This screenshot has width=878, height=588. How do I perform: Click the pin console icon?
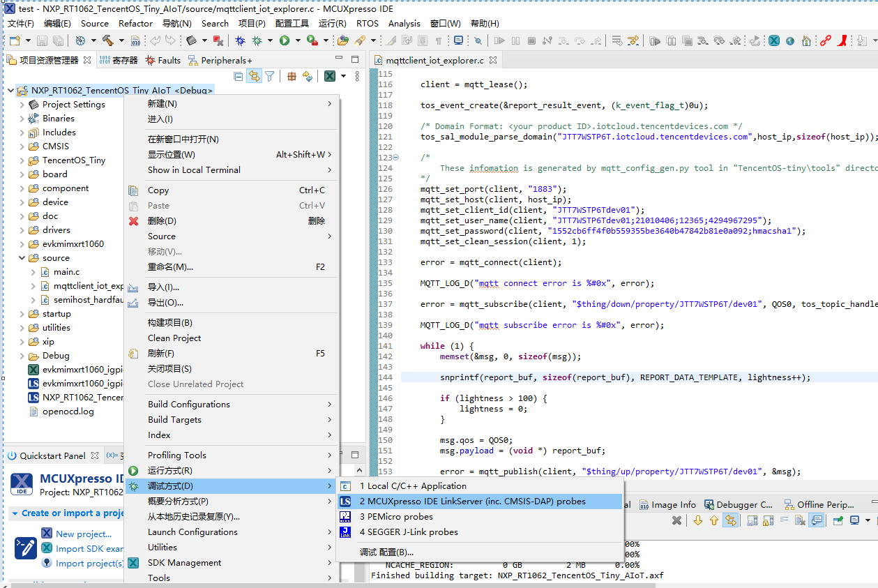coord(838,520)
